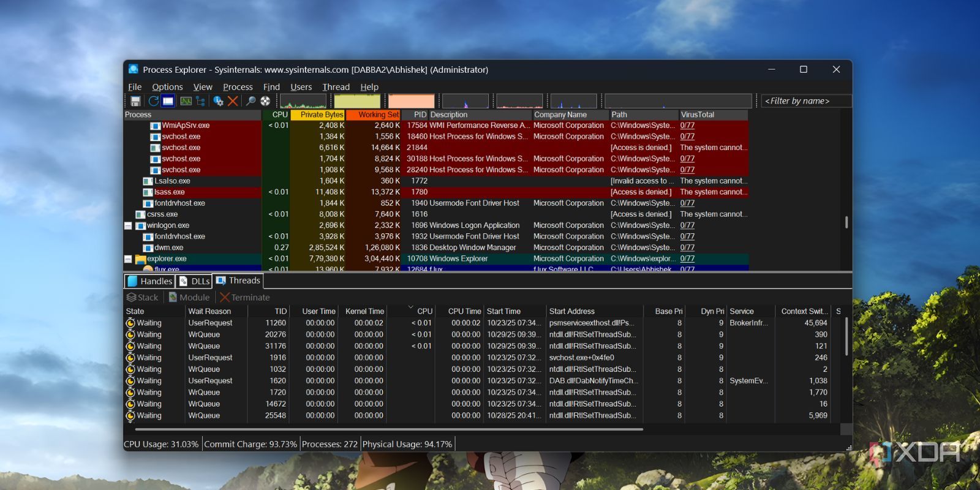
Task: Click the red X Kill Process icon
Action: [233, 101]
